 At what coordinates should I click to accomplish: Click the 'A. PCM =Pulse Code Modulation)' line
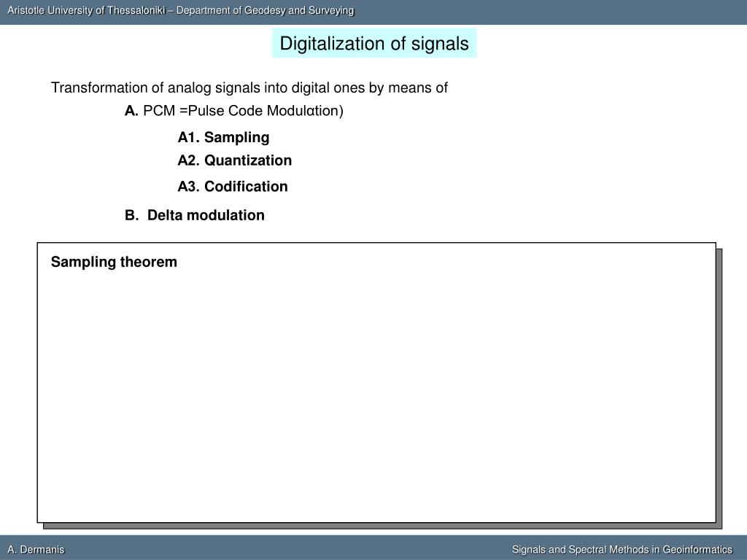pos(234,111)
